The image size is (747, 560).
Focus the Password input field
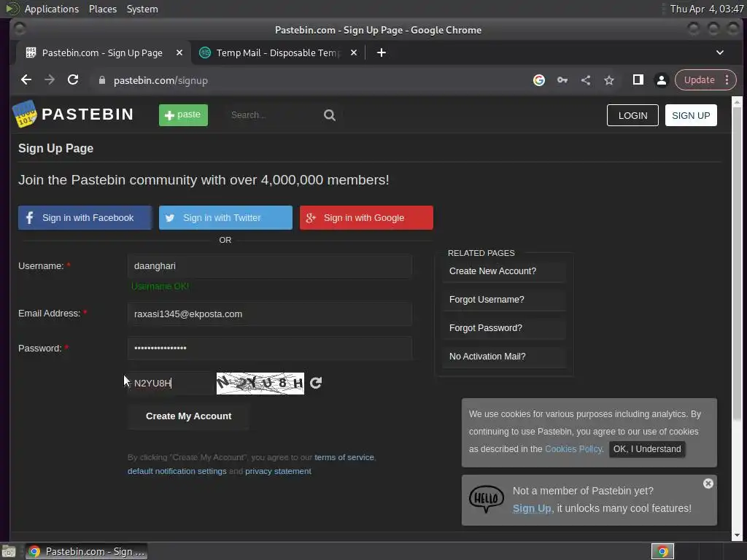pyautogui.click(x=270, y=348)
